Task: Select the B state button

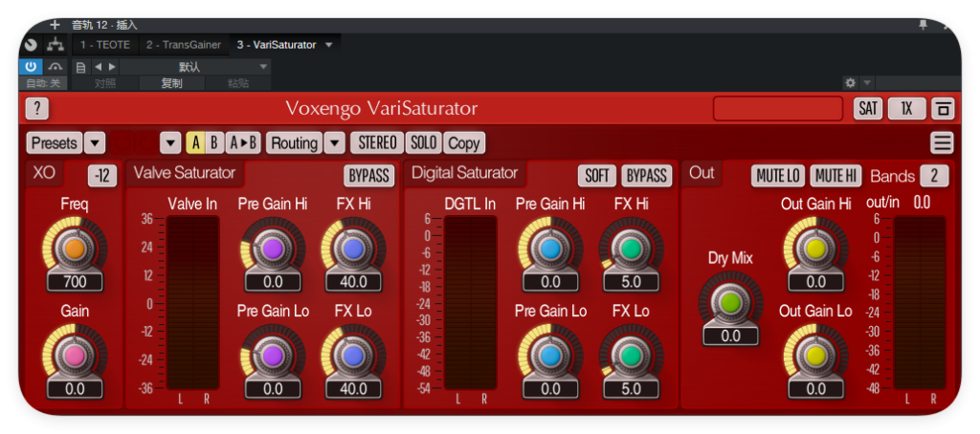Action: tap(214, 143)
